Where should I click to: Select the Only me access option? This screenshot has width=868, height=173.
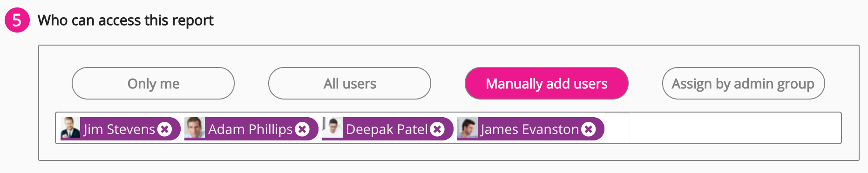[153, 83]
